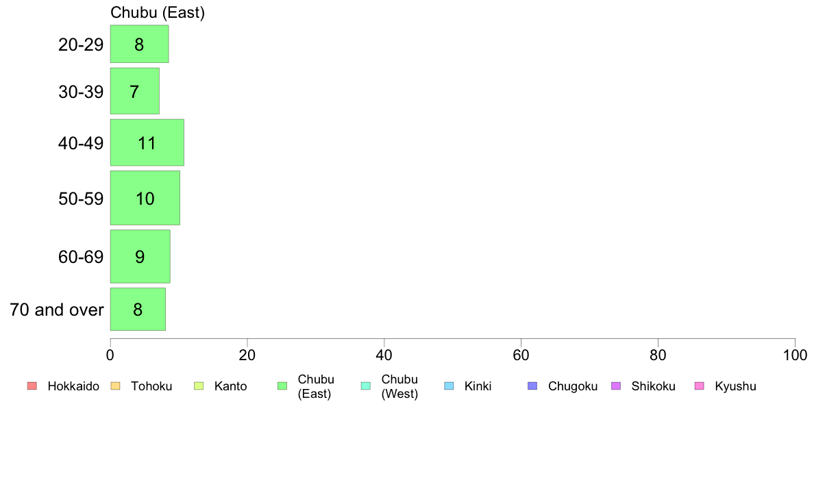The image size is (814, 504).
Task: Click the 40-49 age group label
Action: pos(81,142)
